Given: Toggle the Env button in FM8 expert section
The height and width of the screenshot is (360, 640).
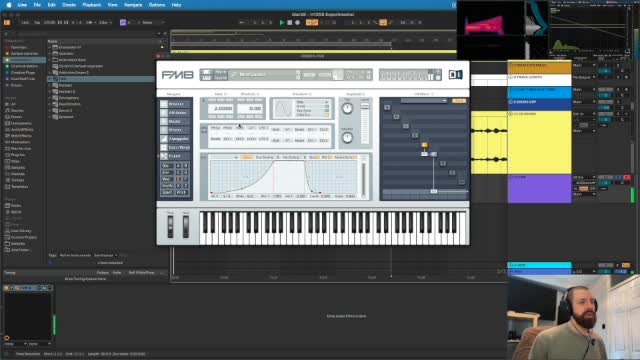Looking at the screenshot, I should point(167,172).
